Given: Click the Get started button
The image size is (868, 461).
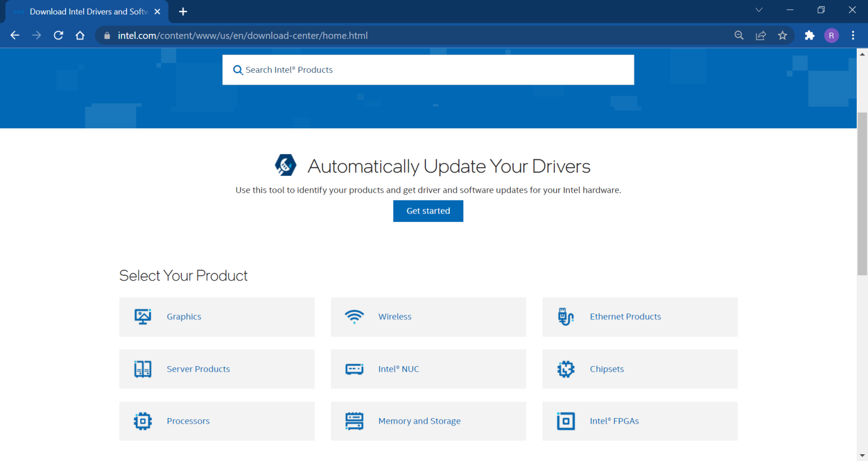Looking at the screenshot, I should pyautogui.click(x=428, y=211).
